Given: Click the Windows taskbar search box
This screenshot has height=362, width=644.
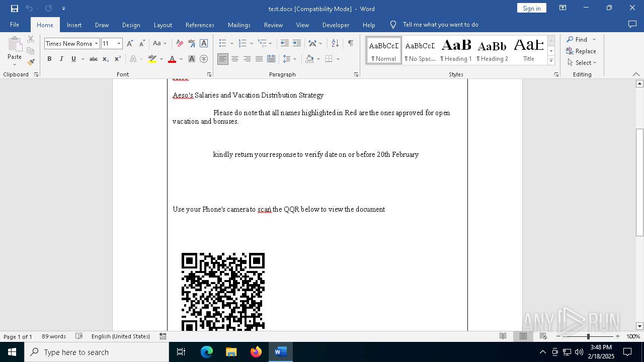Looking at the screenshot, I should 97,352.
